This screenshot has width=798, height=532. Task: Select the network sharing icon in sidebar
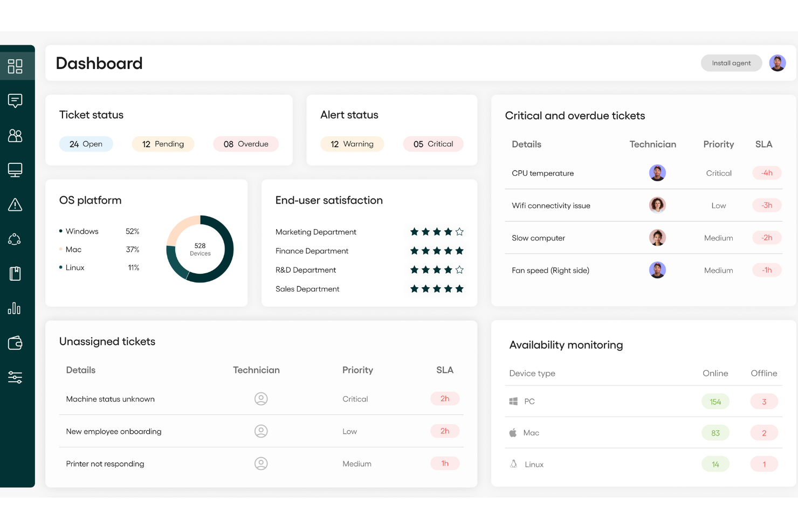(x=15, y=239)
